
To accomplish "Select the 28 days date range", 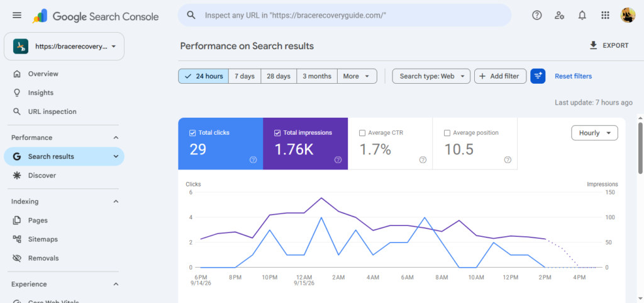I will click(279, 76).
